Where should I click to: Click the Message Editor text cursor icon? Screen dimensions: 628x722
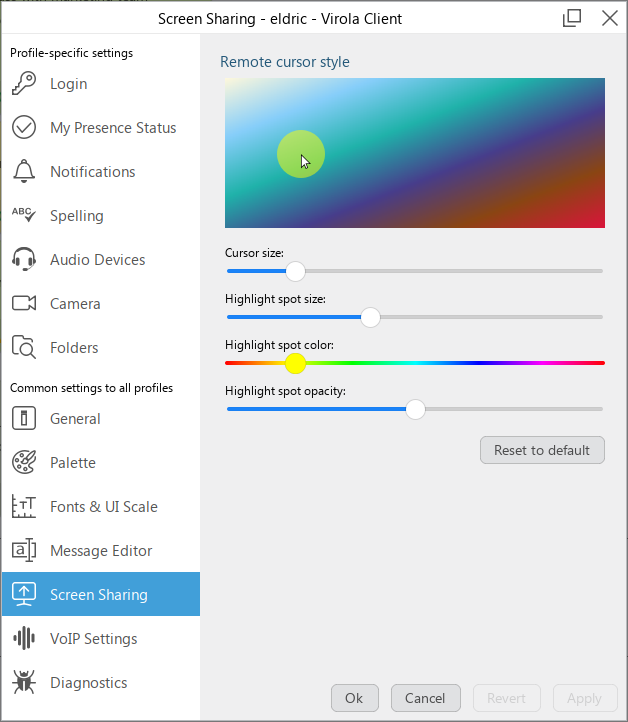24,550
